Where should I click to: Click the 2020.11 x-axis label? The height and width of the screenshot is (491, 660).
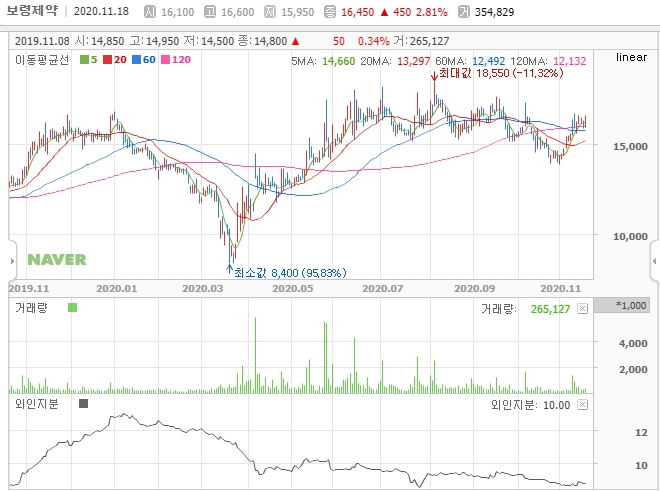point(561,289)
